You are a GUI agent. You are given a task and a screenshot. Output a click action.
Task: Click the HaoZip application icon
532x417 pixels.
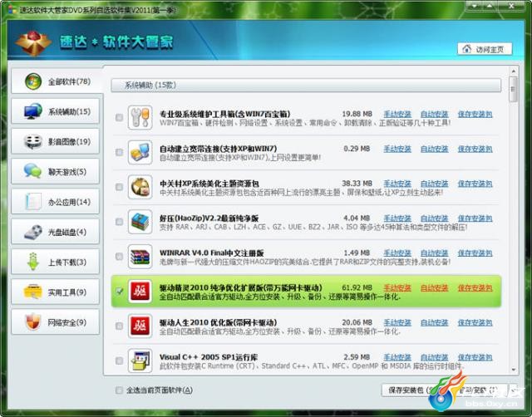(140, 222)
